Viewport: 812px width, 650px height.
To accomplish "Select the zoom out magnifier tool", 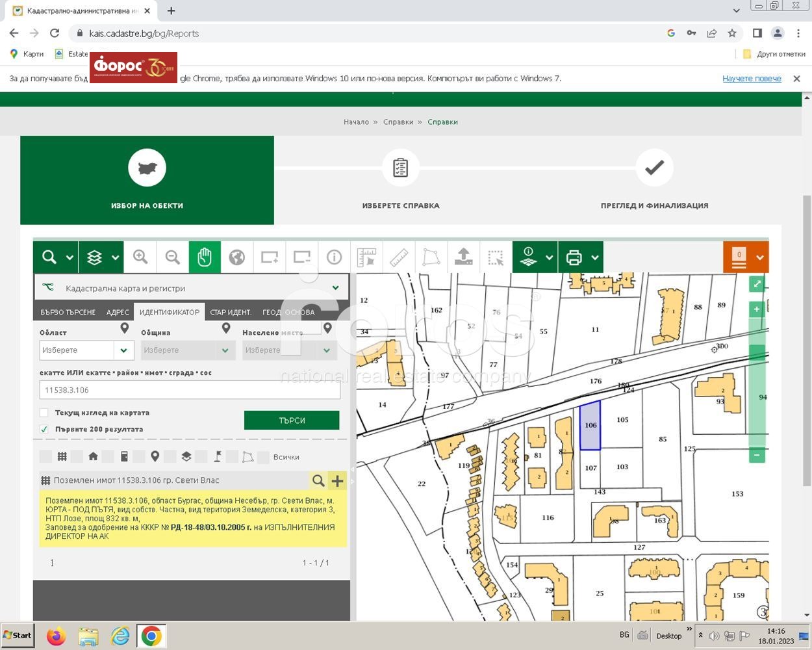I will [173, 257].
